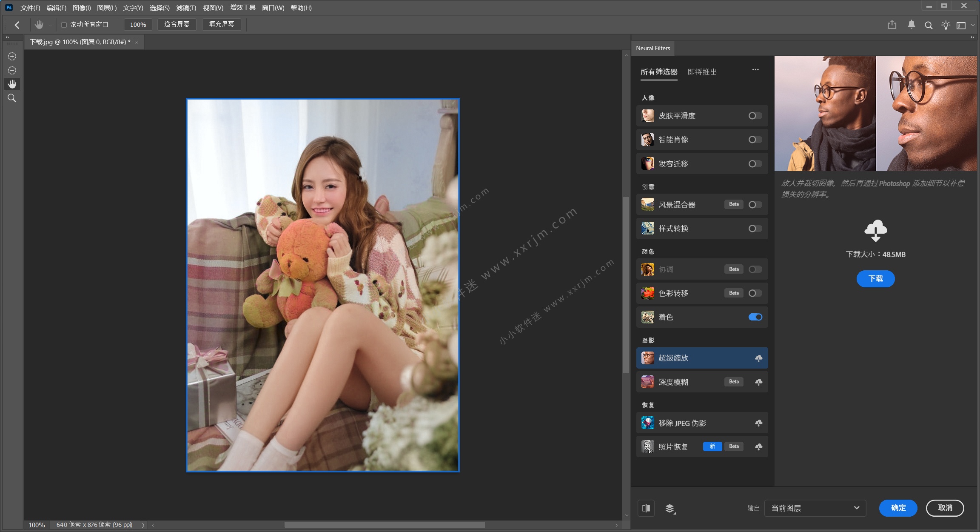The width and height of the screenshot is (980, 532).
Task: Check 滚动所有窗口 checkbox
Action: (x=64, y=25)
